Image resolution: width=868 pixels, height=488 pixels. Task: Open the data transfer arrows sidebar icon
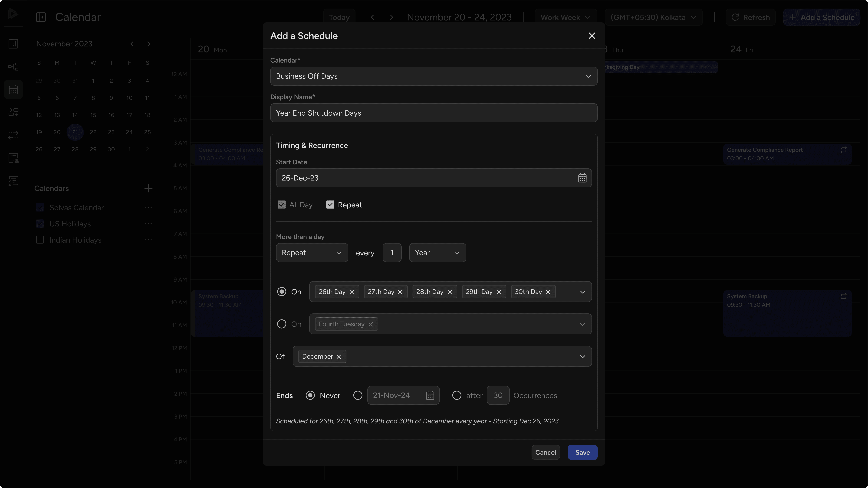(13, 135)
